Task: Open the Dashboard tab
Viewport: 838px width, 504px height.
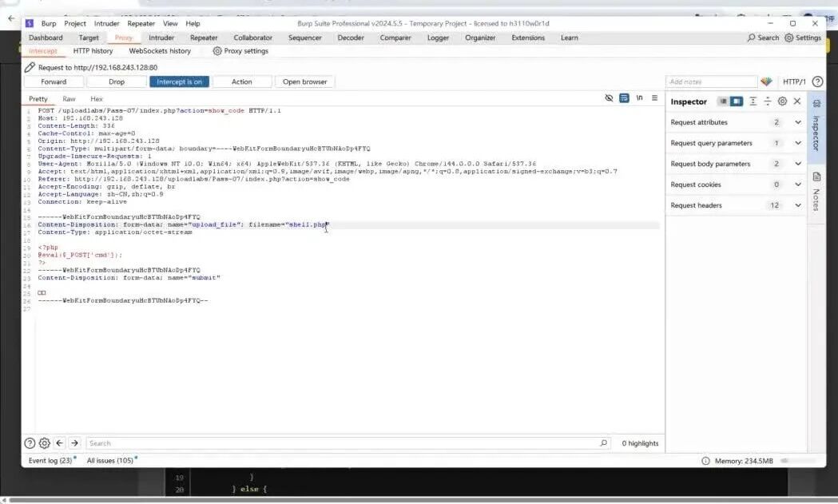Action: point(46,38)
